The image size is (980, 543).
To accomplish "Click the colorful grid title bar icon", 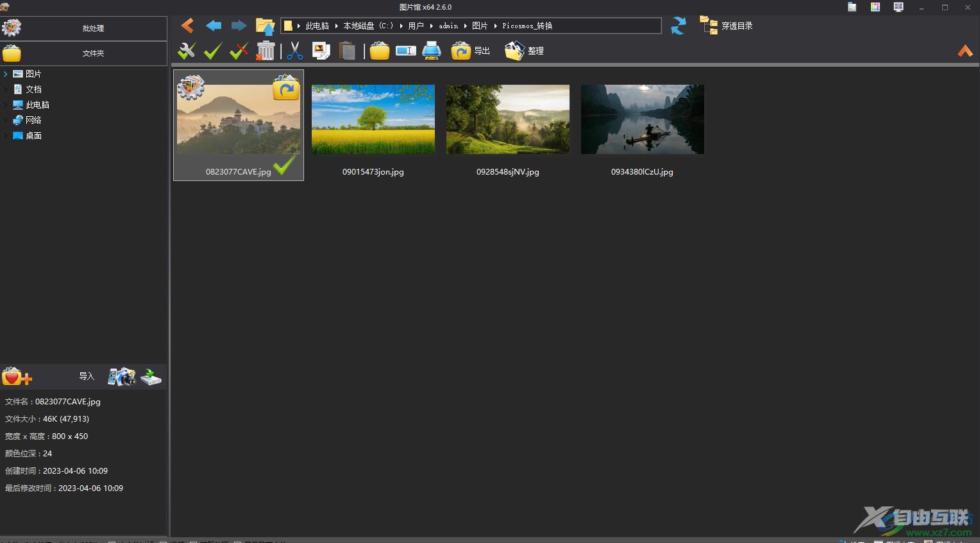I will (875, 7).
